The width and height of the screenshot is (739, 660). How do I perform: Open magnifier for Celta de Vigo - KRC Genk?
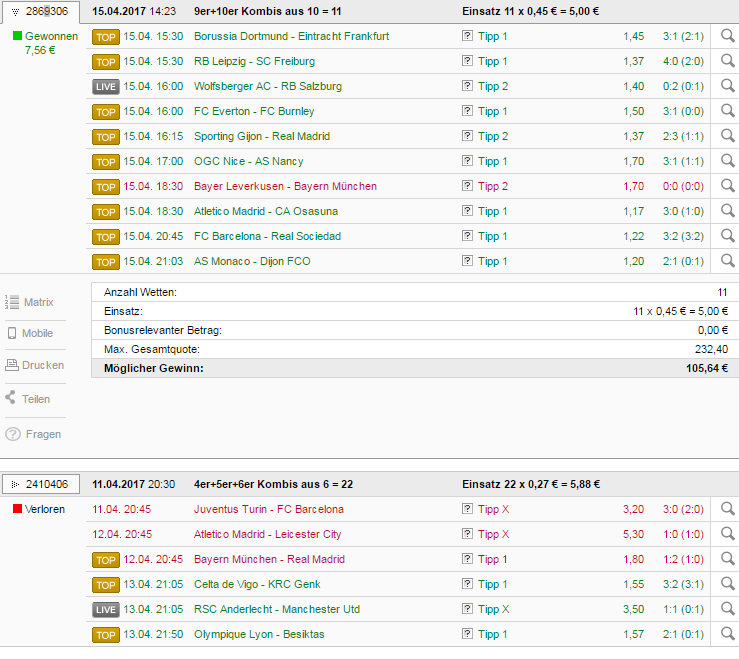click(x=728, y=584)
